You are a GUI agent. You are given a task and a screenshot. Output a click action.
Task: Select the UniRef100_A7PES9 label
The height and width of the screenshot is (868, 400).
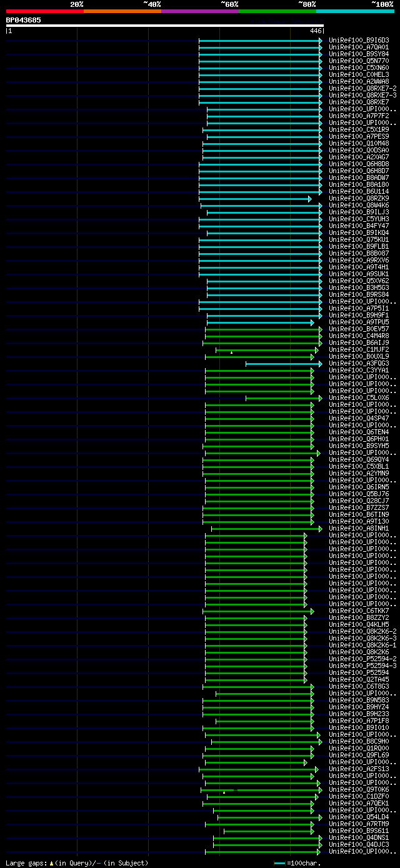359,137
